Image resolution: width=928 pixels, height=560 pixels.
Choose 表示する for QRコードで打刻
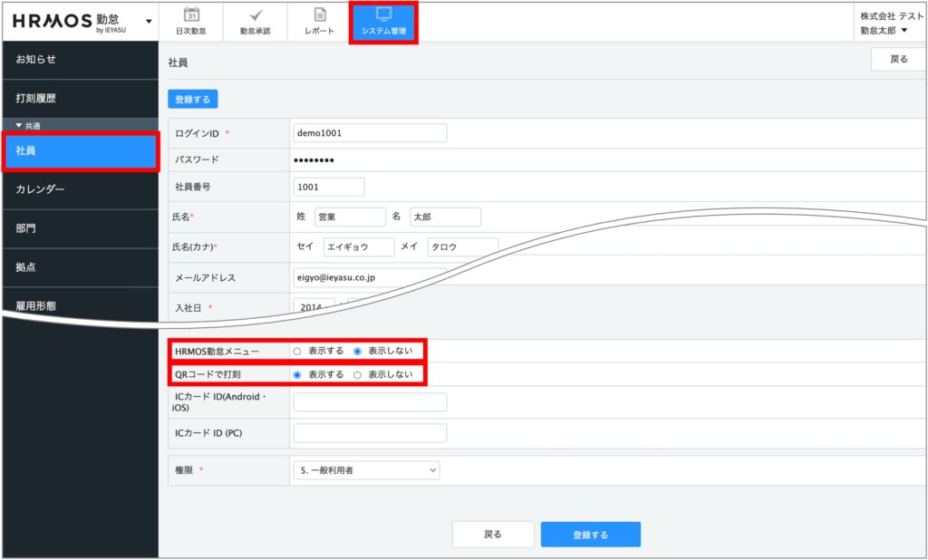296,374
